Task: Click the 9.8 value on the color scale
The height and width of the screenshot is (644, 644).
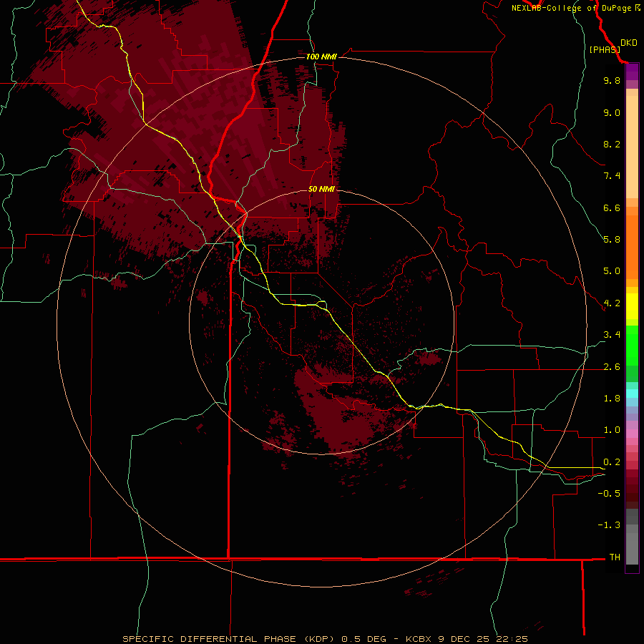Action: [612, 80]
